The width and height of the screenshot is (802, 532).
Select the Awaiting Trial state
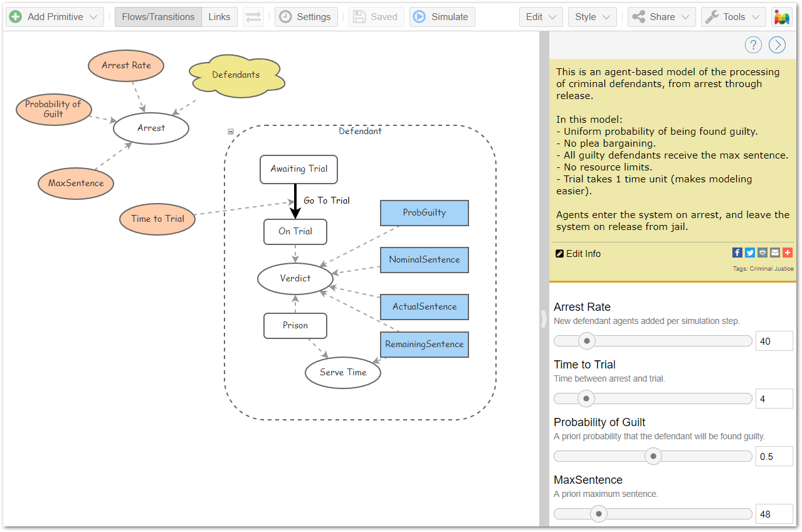(x=299, y=169)
